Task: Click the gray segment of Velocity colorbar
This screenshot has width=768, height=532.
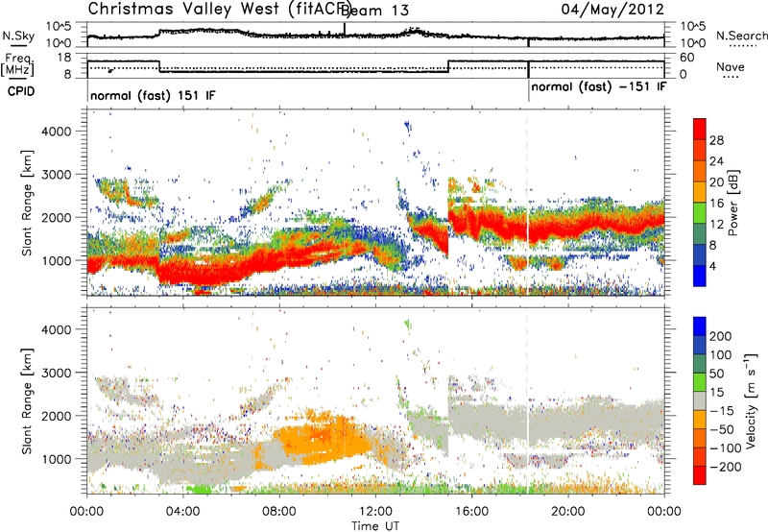Action: (x=700, y=401)
